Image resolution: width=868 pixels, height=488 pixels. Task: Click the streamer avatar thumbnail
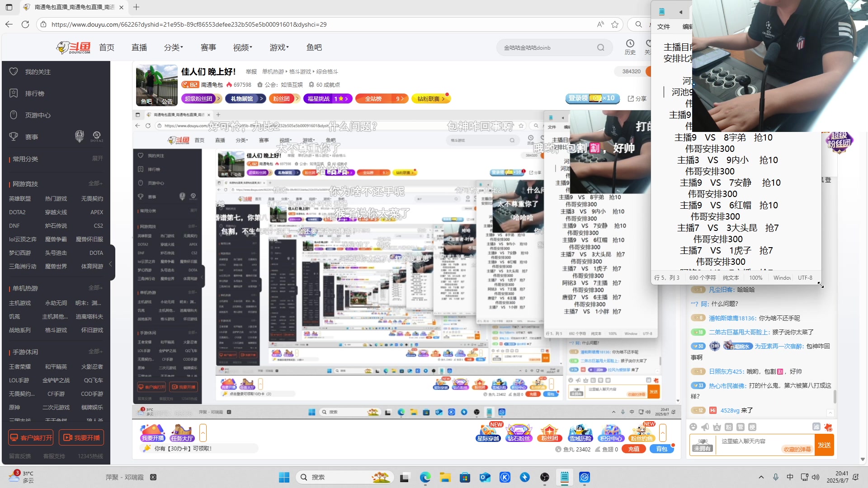pyautogui.click(x=157, y=85)
